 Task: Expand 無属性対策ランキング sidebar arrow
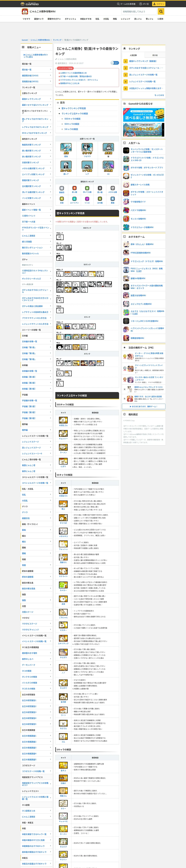click(51, 145)
